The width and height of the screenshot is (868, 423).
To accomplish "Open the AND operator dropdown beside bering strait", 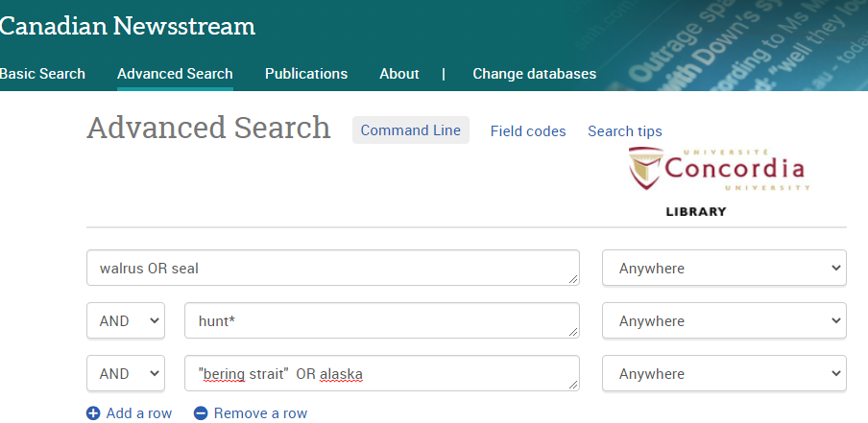I will click(x=126, y=373).
